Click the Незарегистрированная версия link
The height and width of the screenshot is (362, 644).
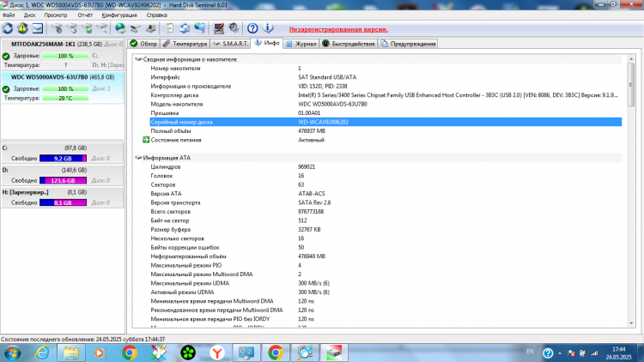click(338, 29)
